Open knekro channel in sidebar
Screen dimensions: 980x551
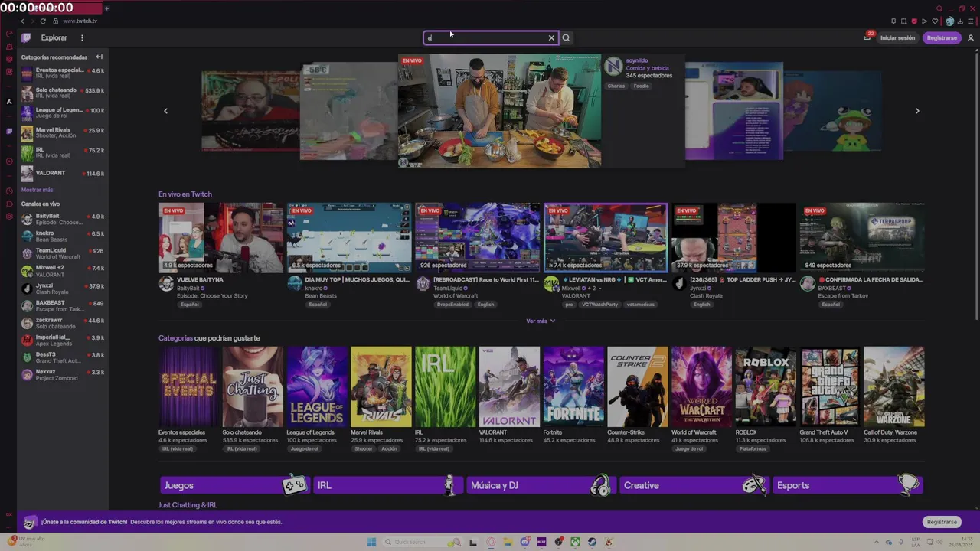click(x=63, y=236)
